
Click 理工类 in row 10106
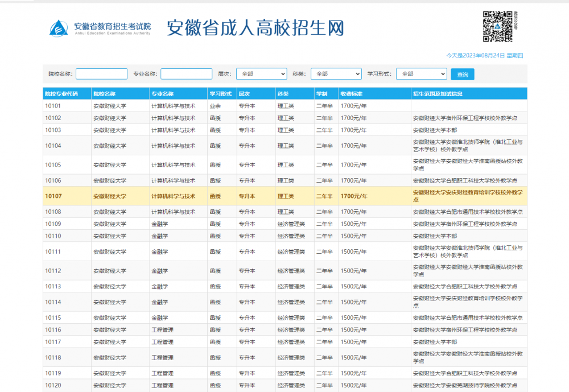tap(286, 180)
